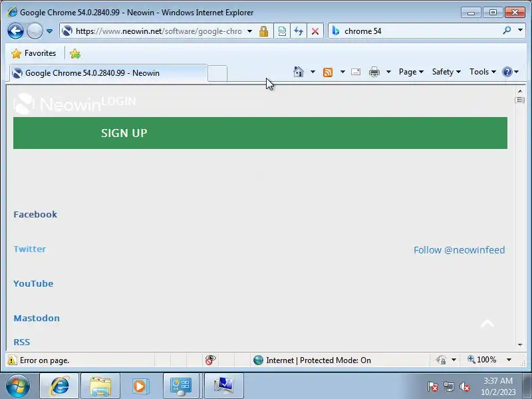Screen dimensions: 532x399
Task: Expand the Home button dropdown arrow
Action: pos(313,72)
